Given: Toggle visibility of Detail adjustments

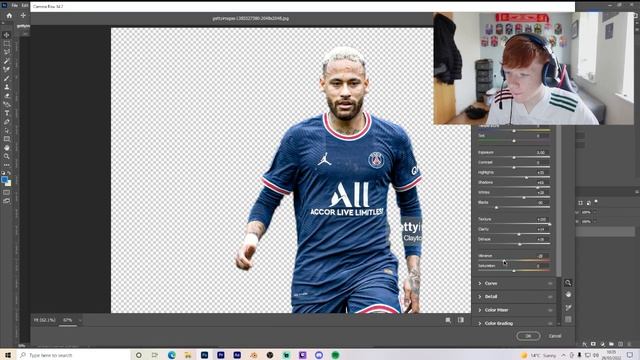Looking at the screenshot, I should (550, 297).
